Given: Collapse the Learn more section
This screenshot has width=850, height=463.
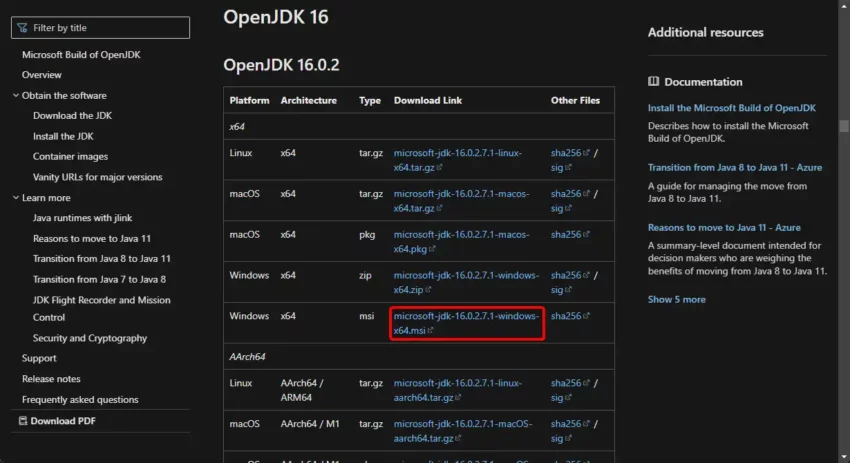Looking at the screenshot, I should coord(16,198).
